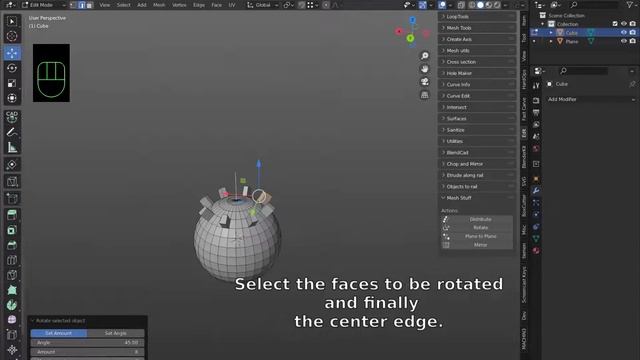Expand the Curve Edit panel
Screen dimensions: 640x360
pos(477,96)
